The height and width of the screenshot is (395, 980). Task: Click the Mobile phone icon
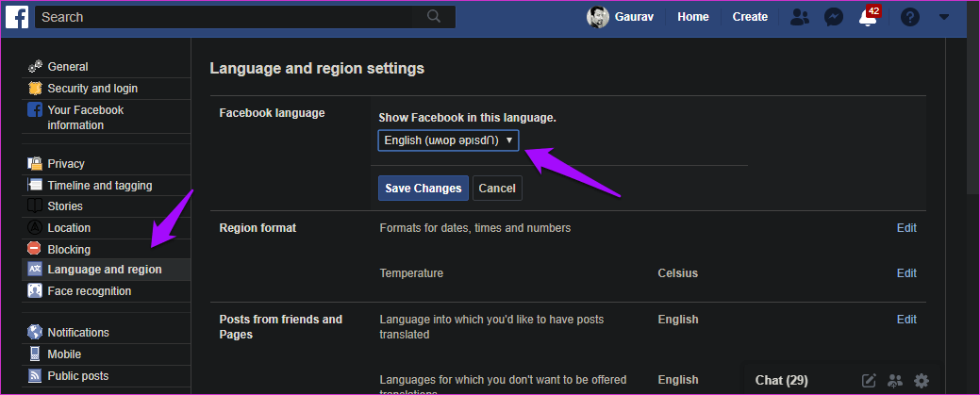[x=35, y=354]
